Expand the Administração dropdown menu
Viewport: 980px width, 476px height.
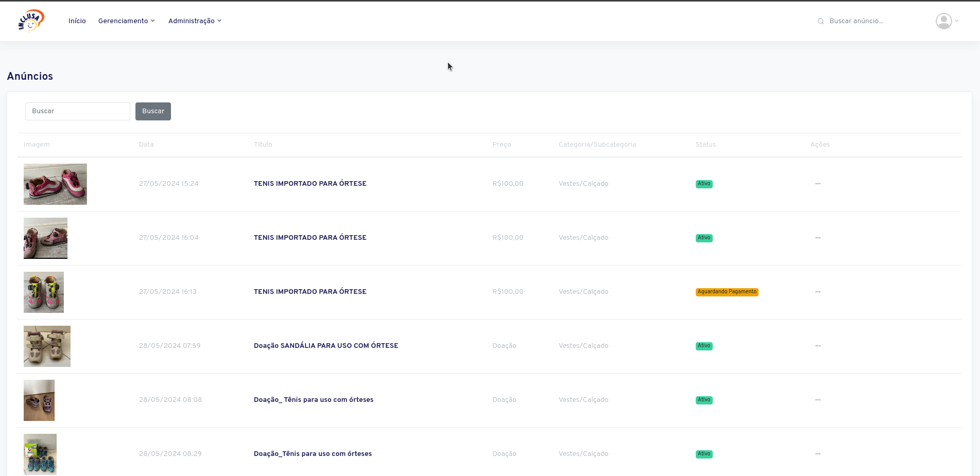(195, 21)
